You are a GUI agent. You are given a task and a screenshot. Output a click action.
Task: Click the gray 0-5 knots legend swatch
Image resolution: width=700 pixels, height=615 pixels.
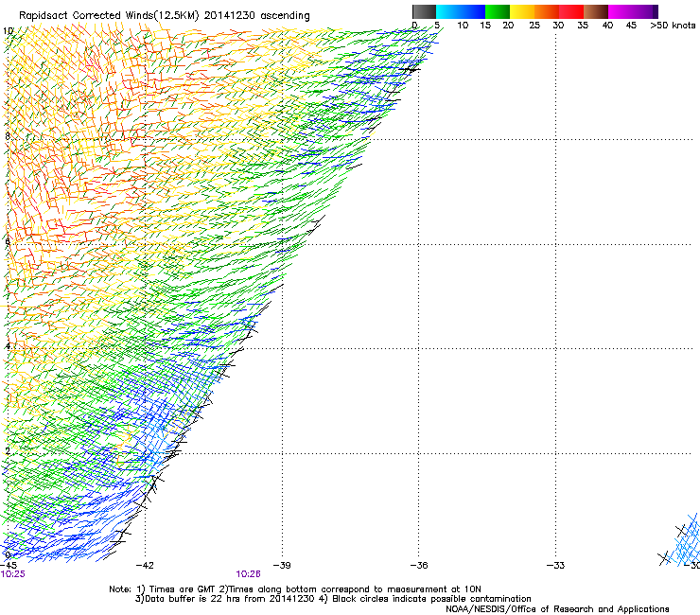(x=424, y=11)
